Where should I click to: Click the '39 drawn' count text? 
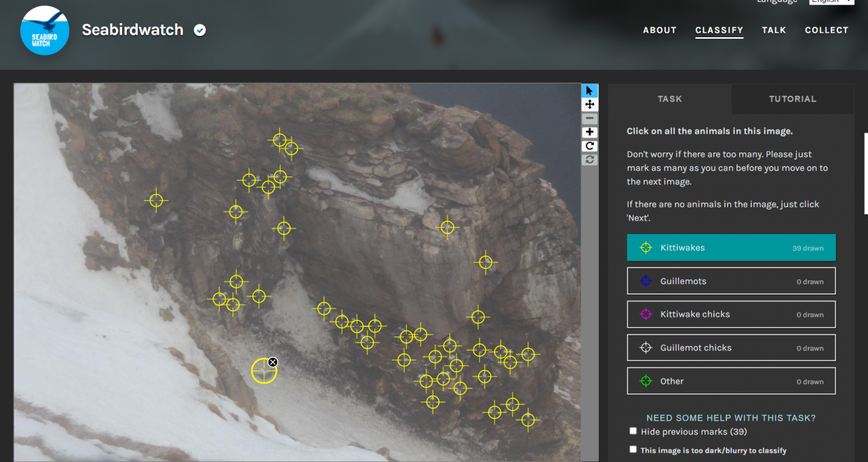pyautogui.click(x=808, y=248)
